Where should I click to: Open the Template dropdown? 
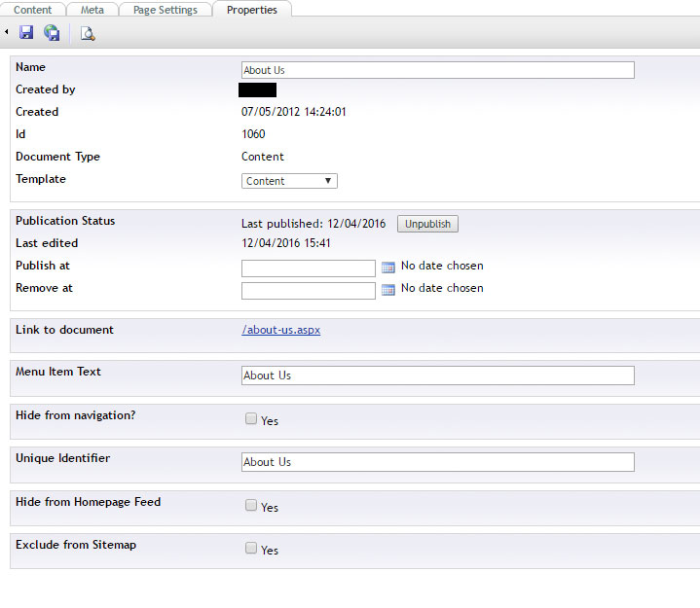point(289,181)
